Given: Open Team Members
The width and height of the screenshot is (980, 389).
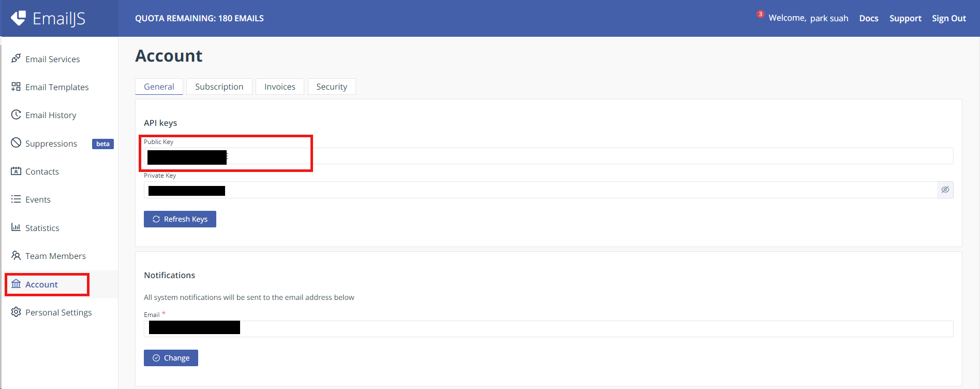Looking at the screenshot, I should (55, 256).
